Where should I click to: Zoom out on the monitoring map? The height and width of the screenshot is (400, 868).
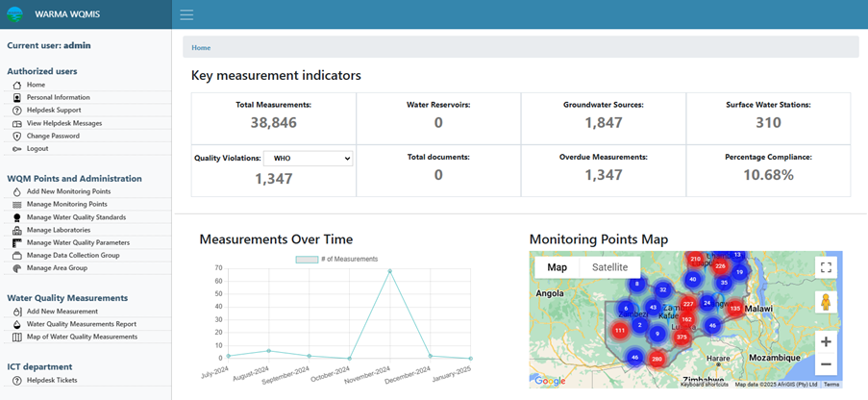(x=825, y=364)
